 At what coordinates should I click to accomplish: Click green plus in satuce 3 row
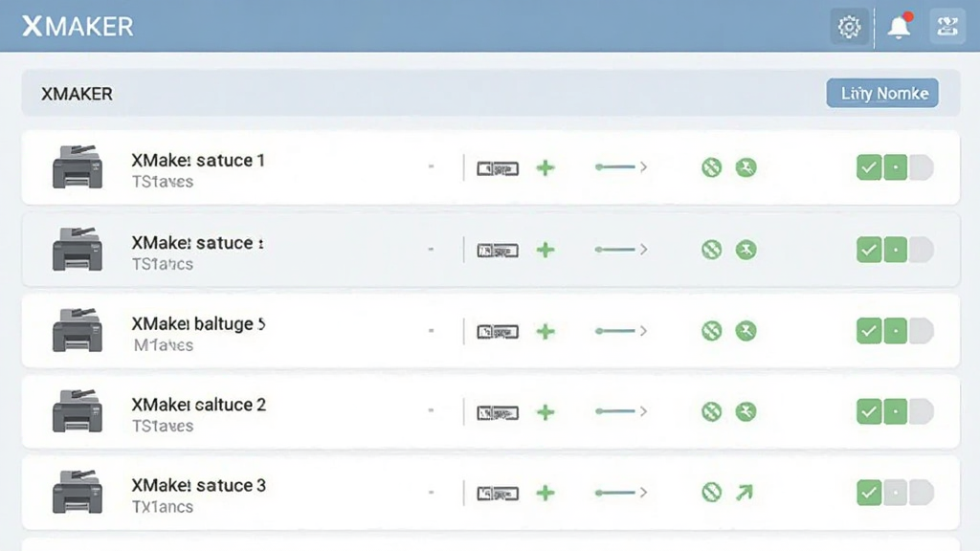pyautogui.click(x=546, y=493)
